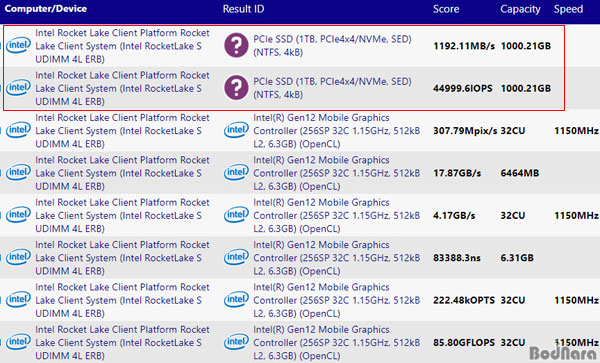
Task: Select the score value 222.48kOPTS
Action: [464, 300]
